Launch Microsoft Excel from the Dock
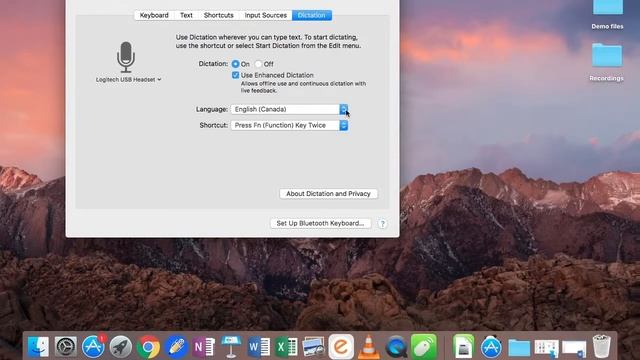The width and height of the screenshot is (640, 360). tap(286, 347)
